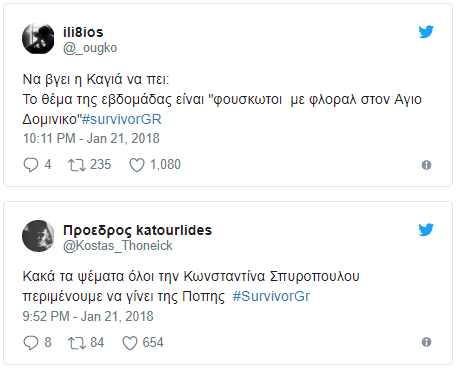The image size is (456, 369).
Task: Open the info icon on katourlides tweet
Action: [x=426, y=342]
